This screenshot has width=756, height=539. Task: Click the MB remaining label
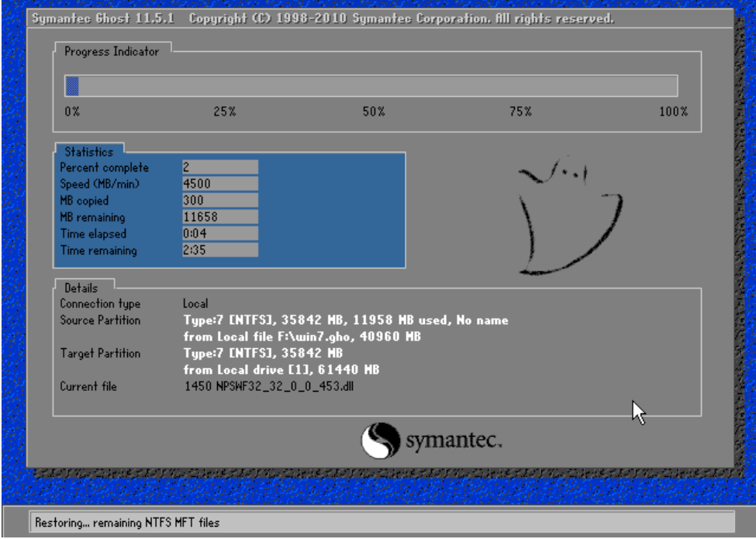click(92, 217)
